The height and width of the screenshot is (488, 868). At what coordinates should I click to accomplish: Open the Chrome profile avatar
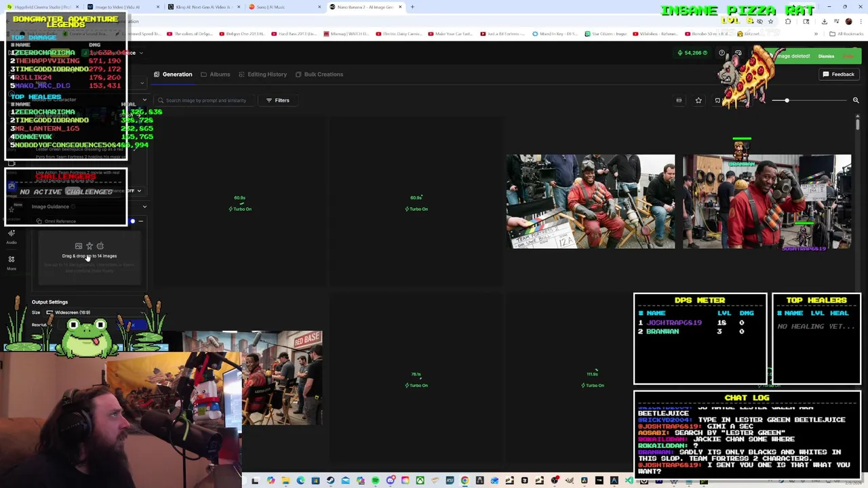click(848, 21)
